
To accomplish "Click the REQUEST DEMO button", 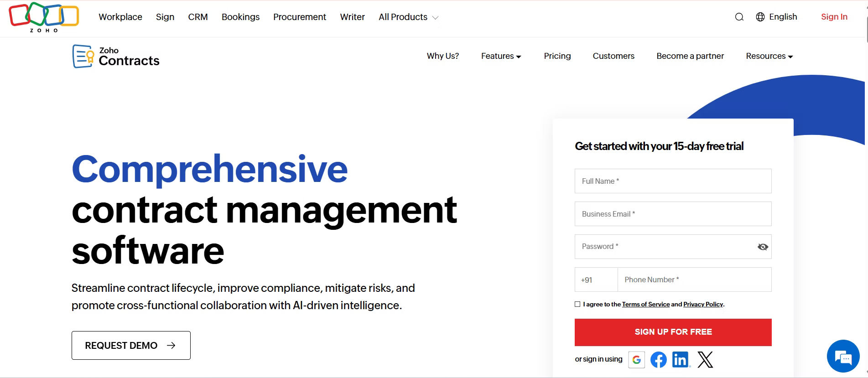I will tap(131, 345).
